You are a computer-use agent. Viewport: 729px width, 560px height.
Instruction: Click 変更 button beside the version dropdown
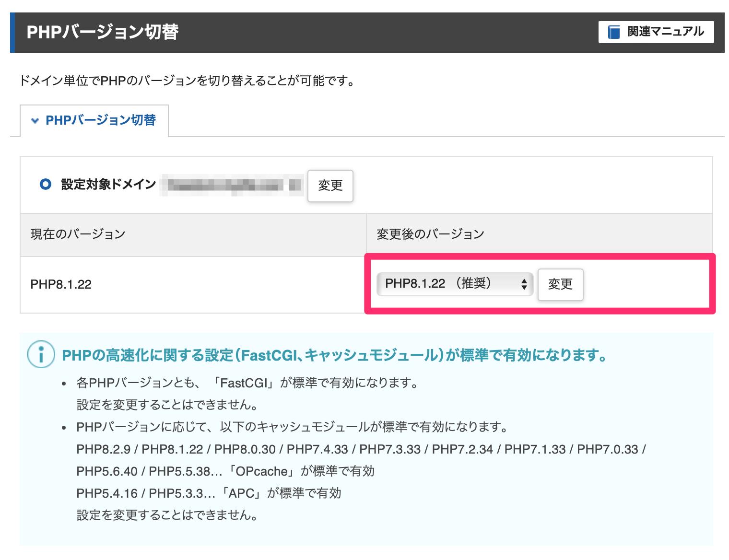(x=560, y=284)
